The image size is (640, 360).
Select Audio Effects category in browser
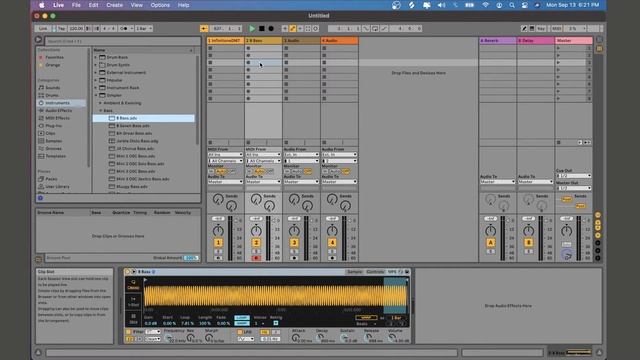point(58,111)
